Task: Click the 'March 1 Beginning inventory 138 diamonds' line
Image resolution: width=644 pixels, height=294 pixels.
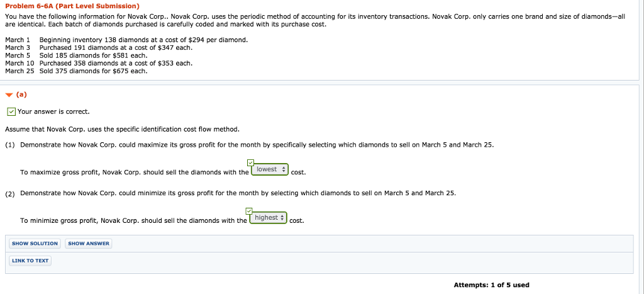Action: click(x=126, y=40)
